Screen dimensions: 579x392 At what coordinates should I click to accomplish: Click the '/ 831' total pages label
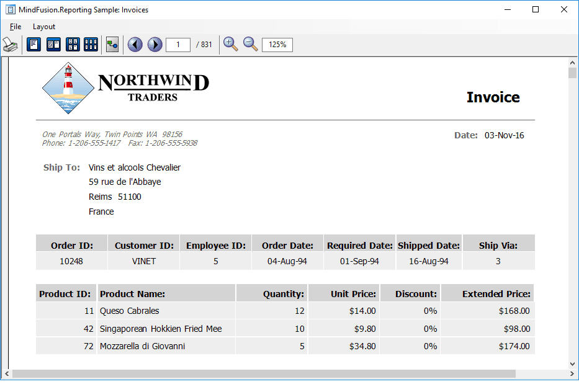coord(204,45)
